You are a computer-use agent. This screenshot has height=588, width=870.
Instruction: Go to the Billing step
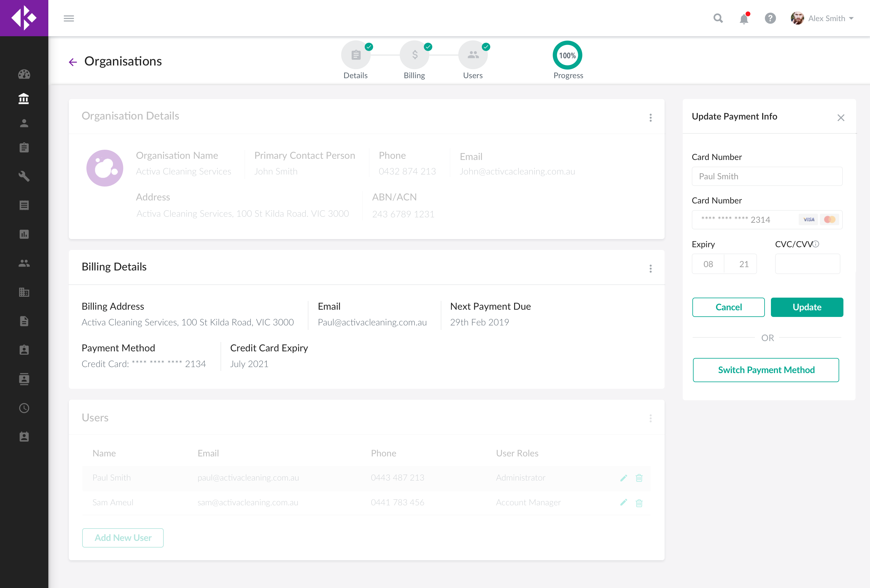(414, 55)
